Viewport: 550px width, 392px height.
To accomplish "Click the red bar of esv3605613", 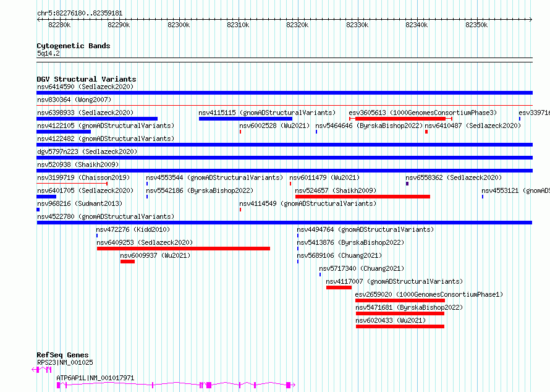I will click(400, 119).
